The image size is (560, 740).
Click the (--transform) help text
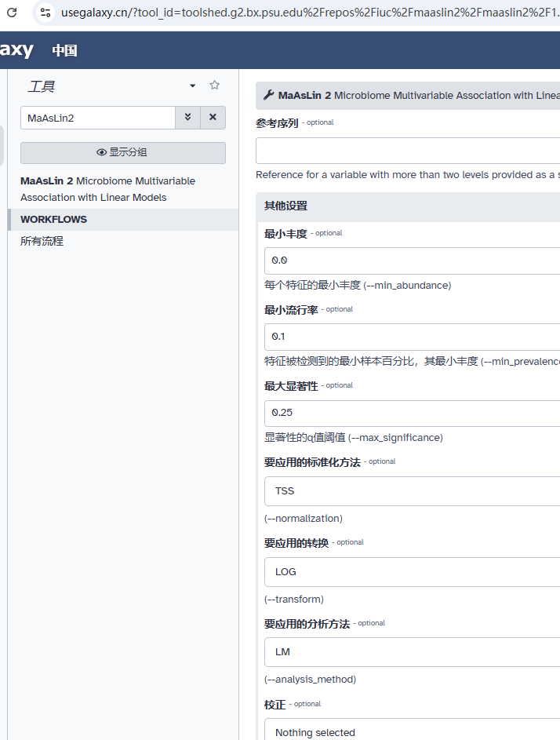tap(294, 599)
